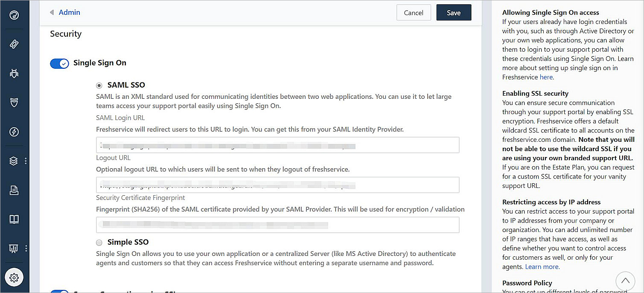Save the security settings

454,13
